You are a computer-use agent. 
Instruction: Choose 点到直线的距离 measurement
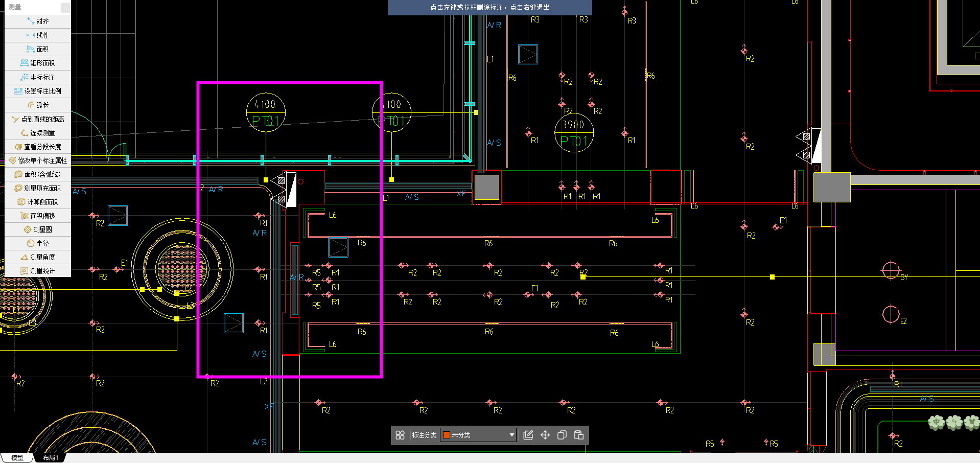click(x=38, y=119)
